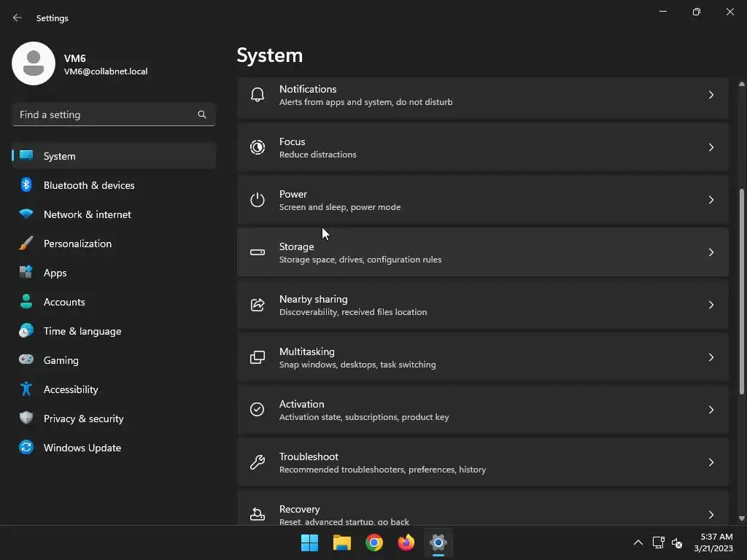Click the Troubleshoot wrench icon

[x=258, y=462]
